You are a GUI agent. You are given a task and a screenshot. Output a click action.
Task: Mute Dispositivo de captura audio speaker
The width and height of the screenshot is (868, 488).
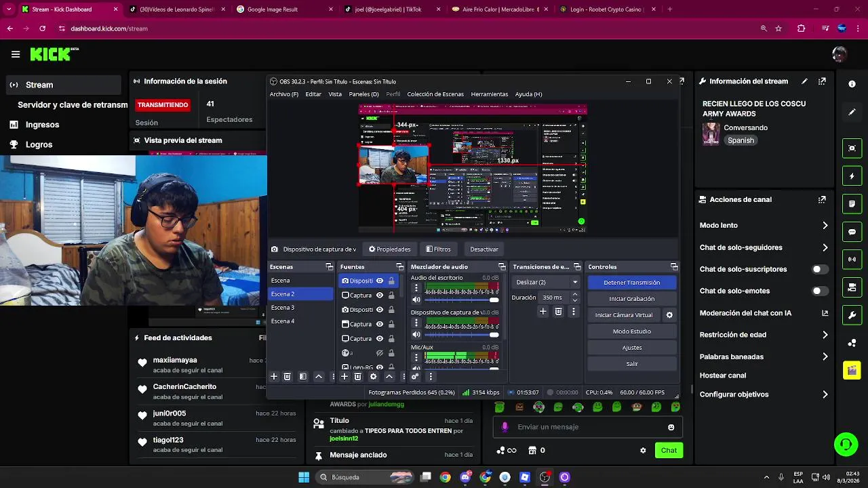(416, 334)
